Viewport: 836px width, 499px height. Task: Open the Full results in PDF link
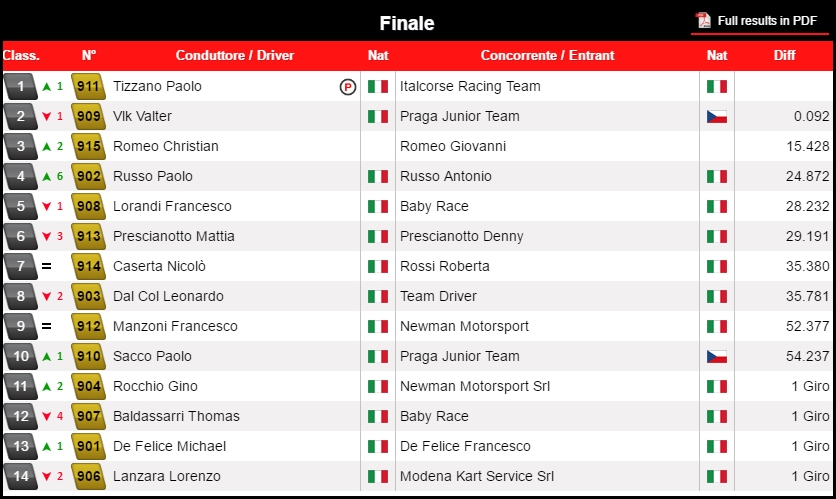tap(759, 21)
